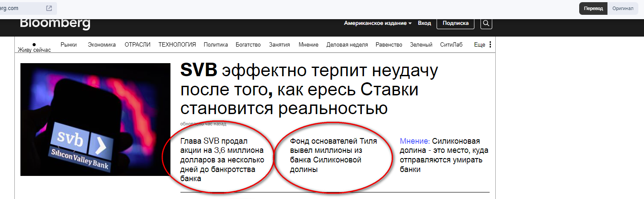Open the Фонд основателей Тиля article

pos(334,155)
